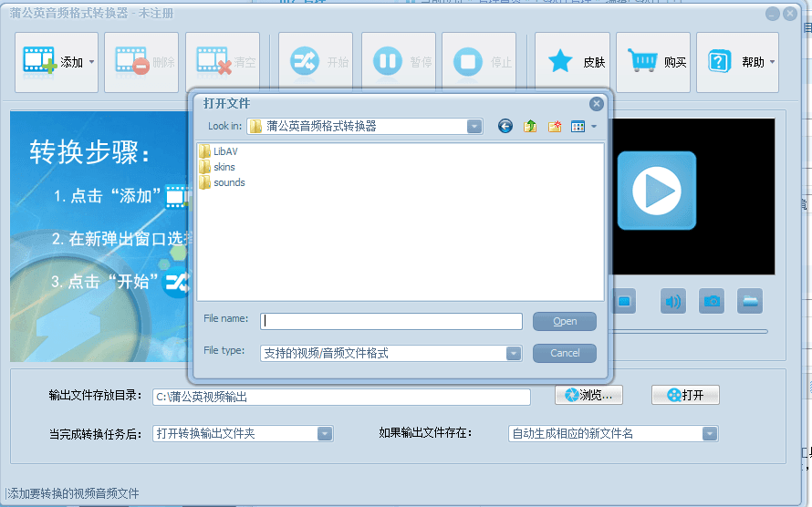Expand the 添加 dropdown arrow
Image resolution: width=812 pixels, height=507 pixels.
91,62
